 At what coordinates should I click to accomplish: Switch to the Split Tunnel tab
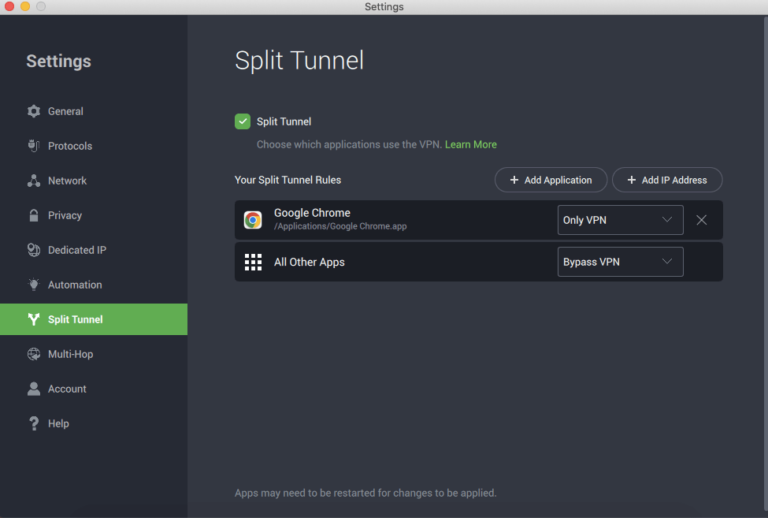75,320
